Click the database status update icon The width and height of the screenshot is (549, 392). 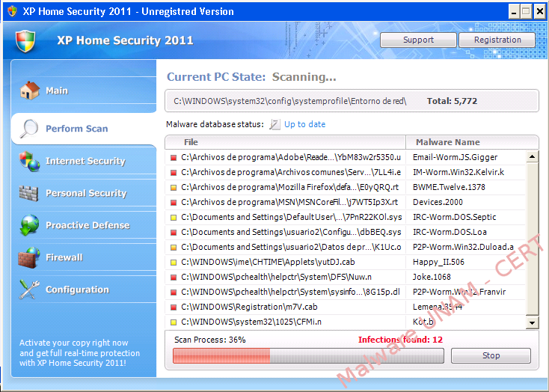point(274,124)
